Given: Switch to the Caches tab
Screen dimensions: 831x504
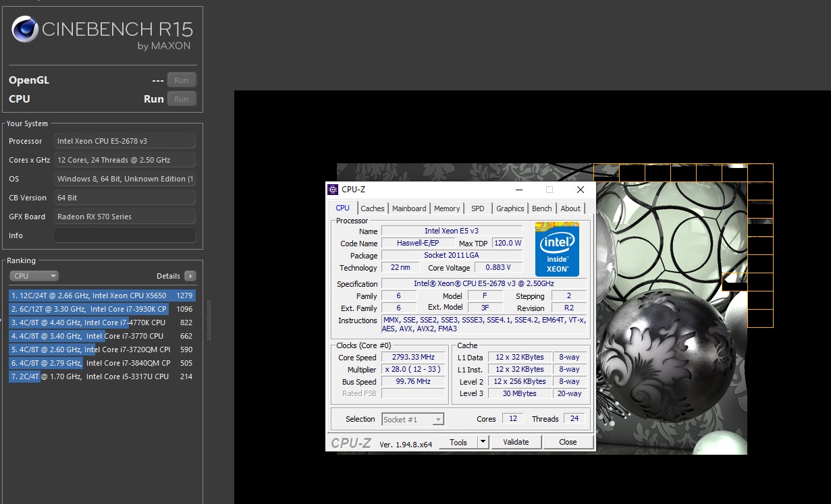Looking at the screenshot, I should click(x=372, y=208).
